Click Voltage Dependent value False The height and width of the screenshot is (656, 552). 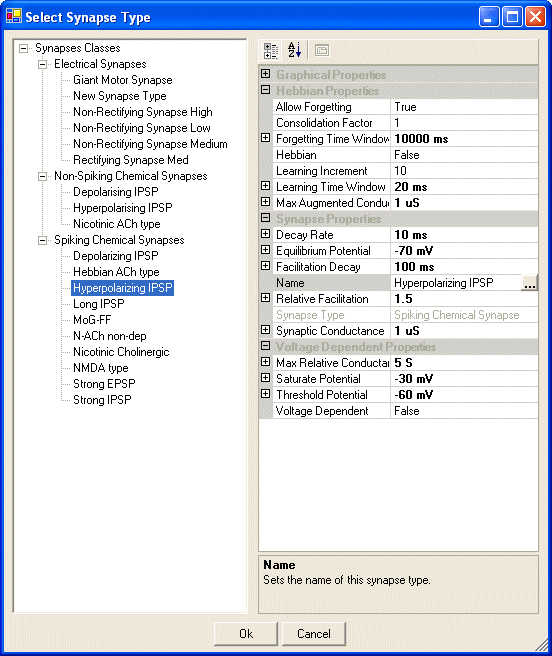click(465, 411)
